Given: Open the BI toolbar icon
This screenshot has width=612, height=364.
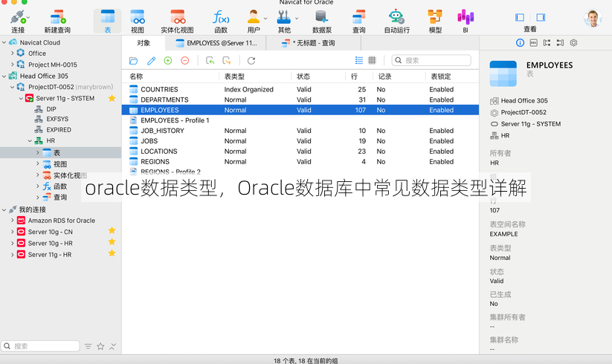Looking at the screenshot, I should pos(466,22).
